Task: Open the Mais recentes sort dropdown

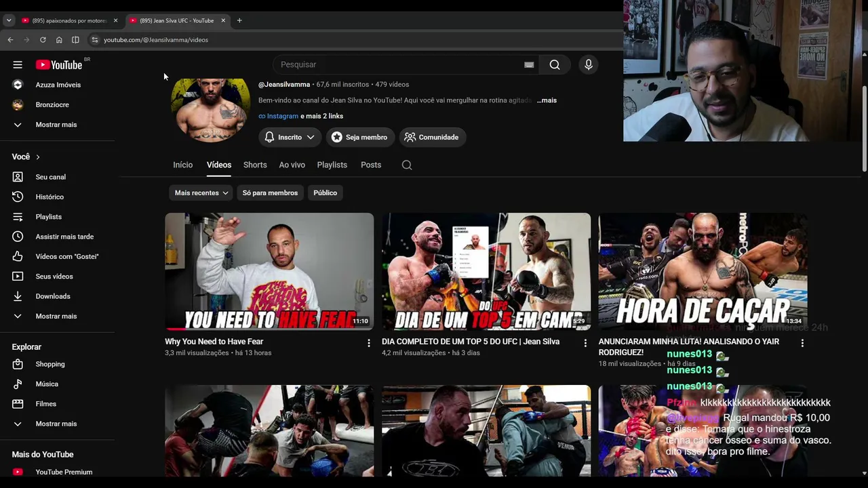Action: pyautogui.click(x=201, y=193)
